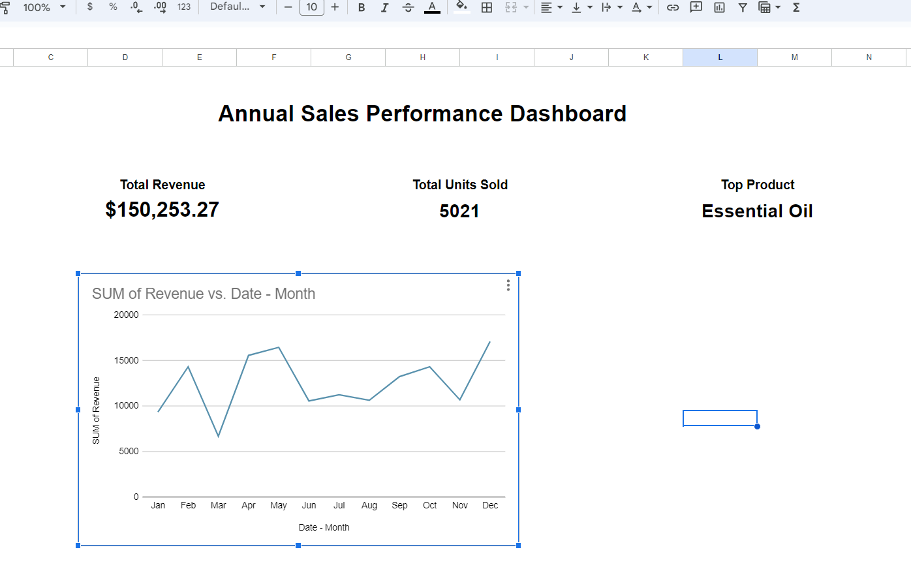The width and height of the screenshot is (911, 588).
Task: Expand merge cells options arrow
Action: [526, 7]
